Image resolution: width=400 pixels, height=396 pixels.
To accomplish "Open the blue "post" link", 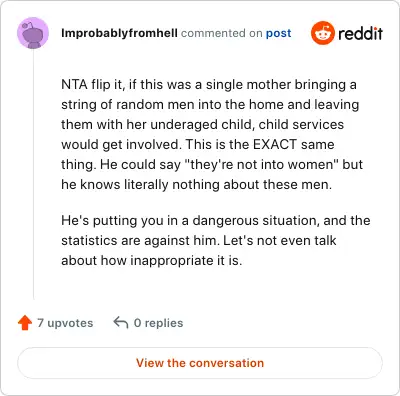I will (x=278, y=33).
